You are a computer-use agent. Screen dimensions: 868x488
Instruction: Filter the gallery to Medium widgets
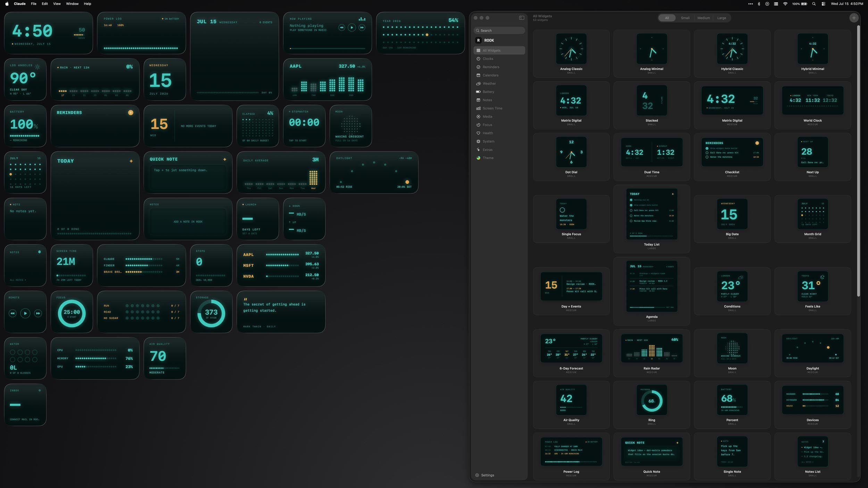tap(703, 18)
